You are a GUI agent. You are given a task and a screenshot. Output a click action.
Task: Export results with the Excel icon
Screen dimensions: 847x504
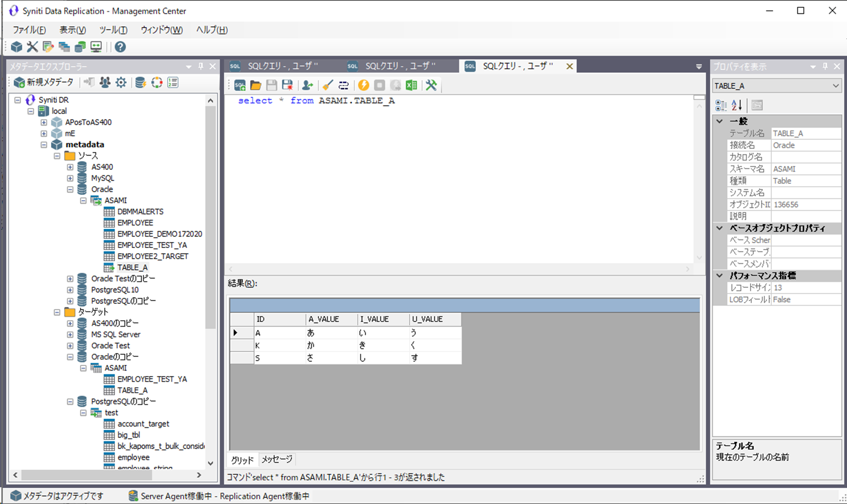click(411, 85)
